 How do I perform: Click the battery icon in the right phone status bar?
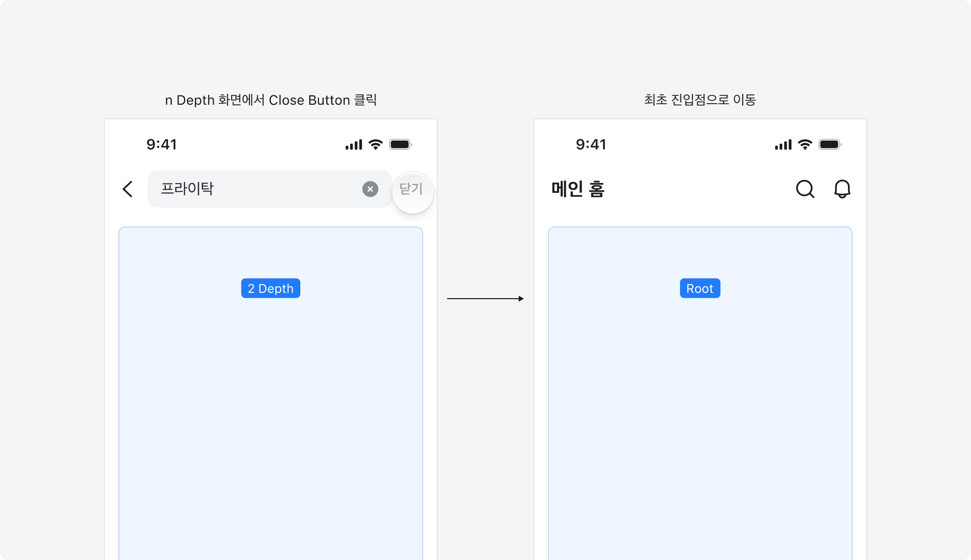(x=830, y=145)
